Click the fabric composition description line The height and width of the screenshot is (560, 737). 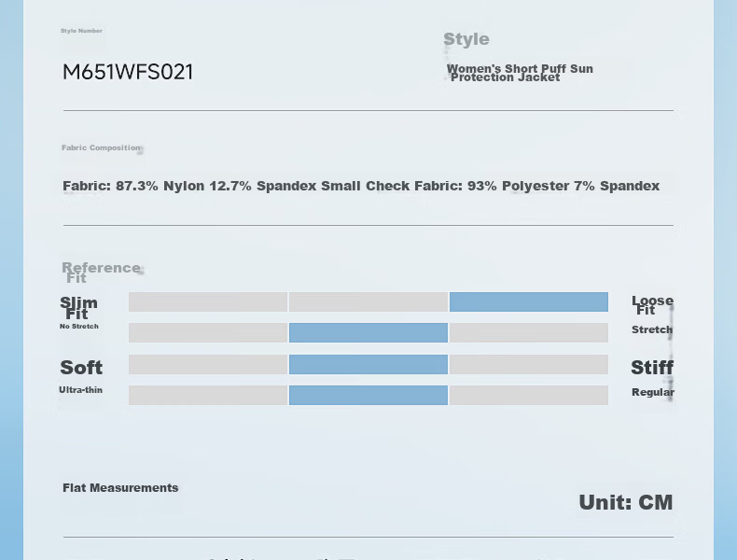point(361,186)
